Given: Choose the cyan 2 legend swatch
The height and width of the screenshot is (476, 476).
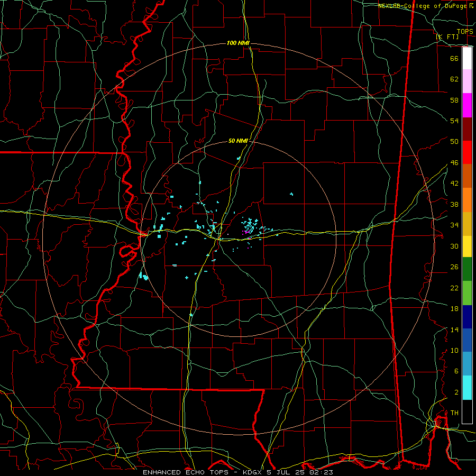Looking at the screenshot, I should [x=467, y=388].
